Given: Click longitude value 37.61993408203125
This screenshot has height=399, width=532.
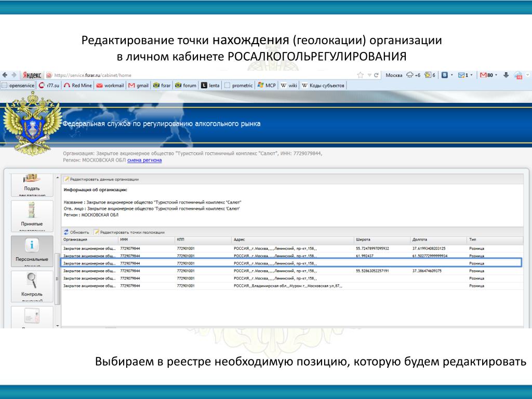Looking at the screenshot, I should (429, 248).
